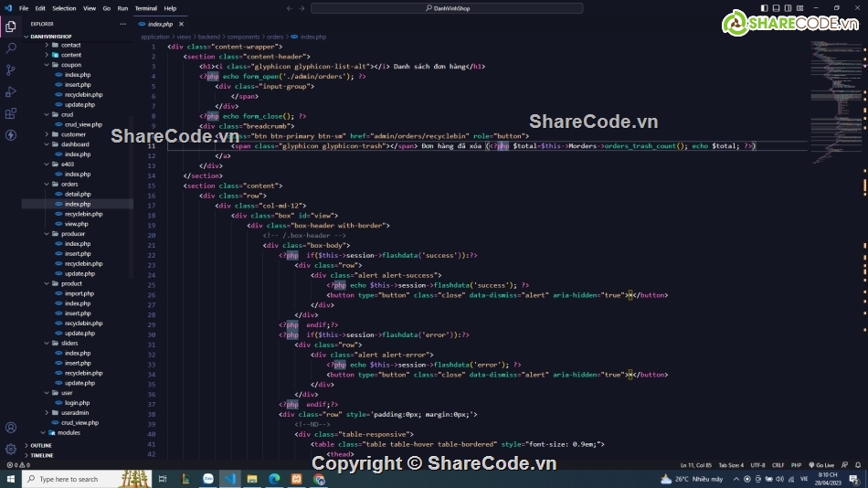This screenshot has height=488, width=868.
Task: Expand the customer folder
Action: tap(47, 134)
